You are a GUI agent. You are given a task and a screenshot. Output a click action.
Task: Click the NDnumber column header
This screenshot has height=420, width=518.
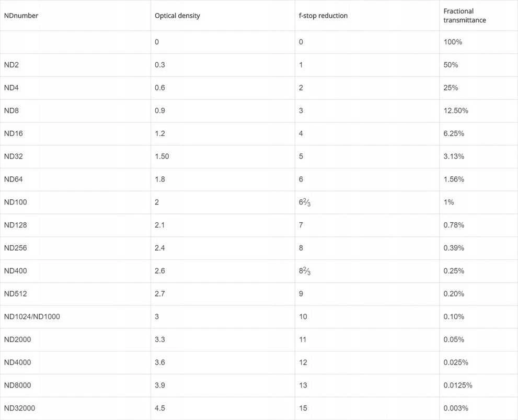click(x=21, y=16)
